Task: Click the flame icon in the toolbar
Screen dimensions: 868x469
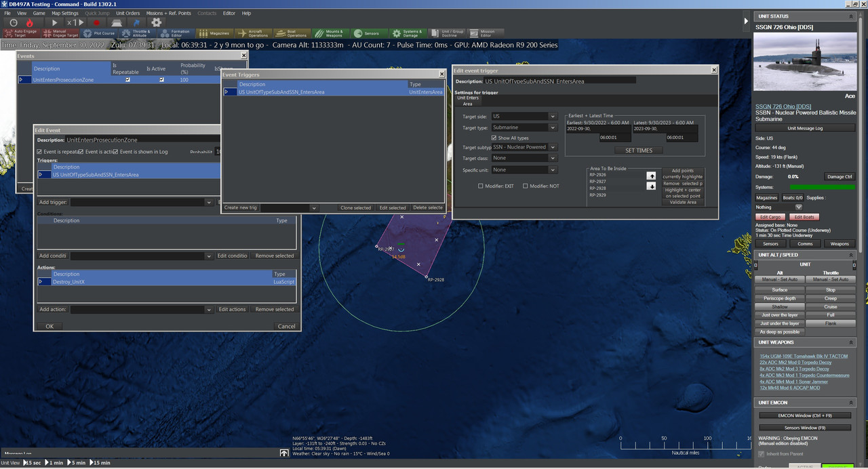Action: pyautogui.click(x=30, y=22)
